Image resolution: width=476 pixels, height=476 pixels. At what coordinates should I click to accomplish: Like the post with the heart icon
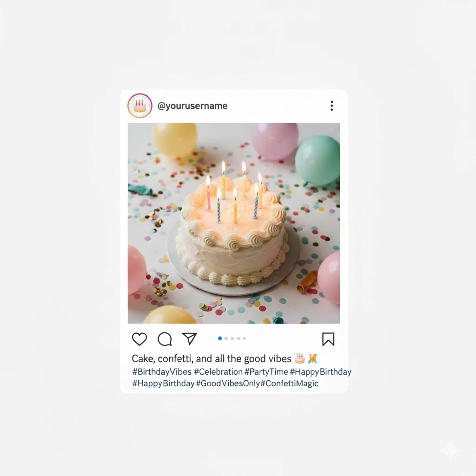tap(139, 339)
